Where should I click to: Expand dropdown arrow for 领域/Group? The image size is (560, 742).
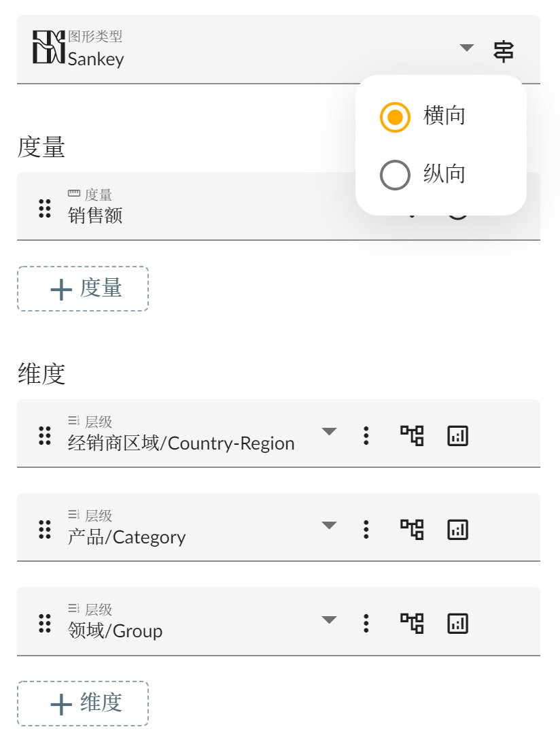[329, 620]
